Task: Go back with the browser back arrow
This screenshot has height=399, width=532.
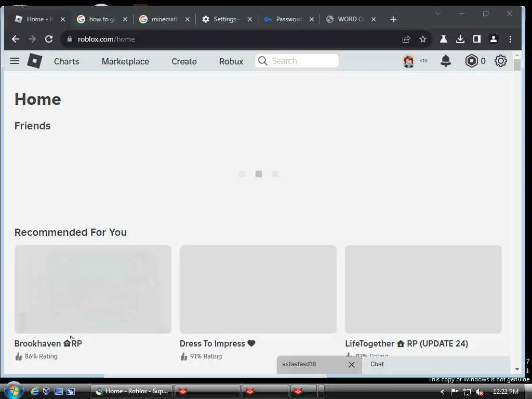Action: pos(16,39)
